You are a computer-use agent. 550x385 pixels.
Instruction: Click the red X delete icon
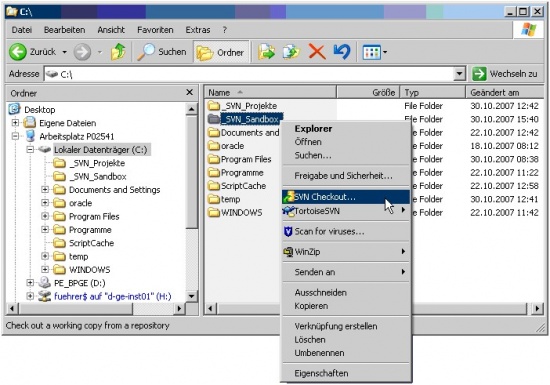tap(317, 52)
